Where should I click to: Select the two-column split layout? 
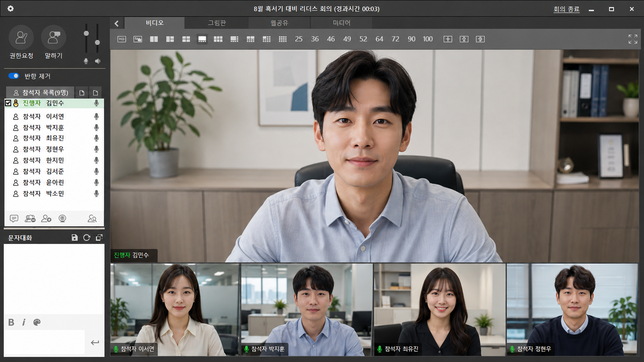154,39
